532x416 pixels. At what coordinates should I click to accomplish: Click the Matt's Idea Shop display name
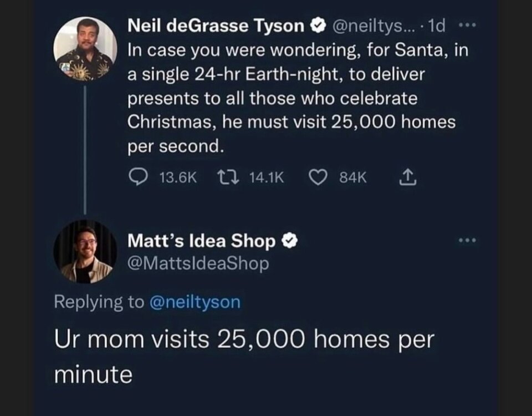click(202, 241)
